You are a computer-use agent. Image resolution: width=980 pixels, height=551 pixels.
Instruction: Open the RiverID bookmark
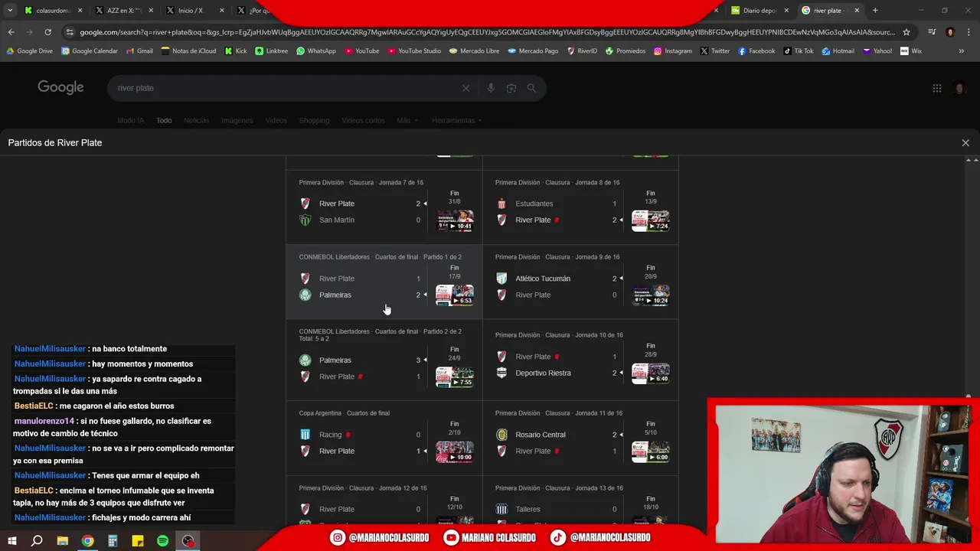click(583, 51)
